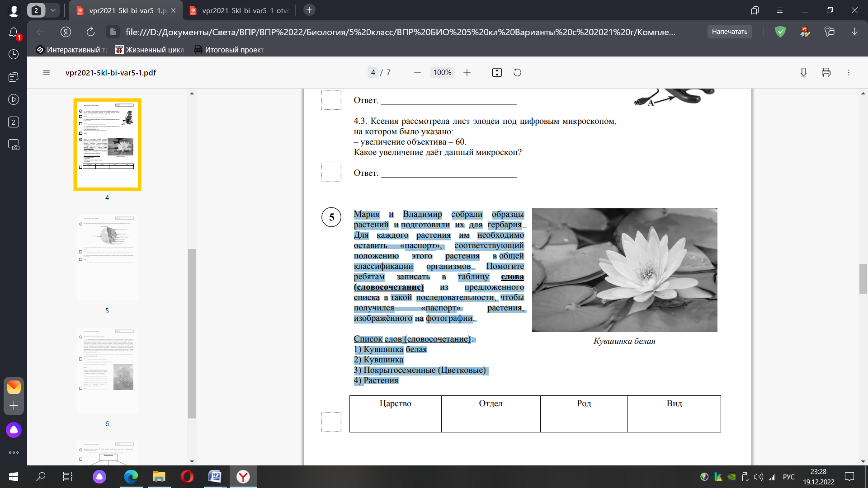
Task: Click the sidebar tab counter icon
Action: tap(14, 122)
